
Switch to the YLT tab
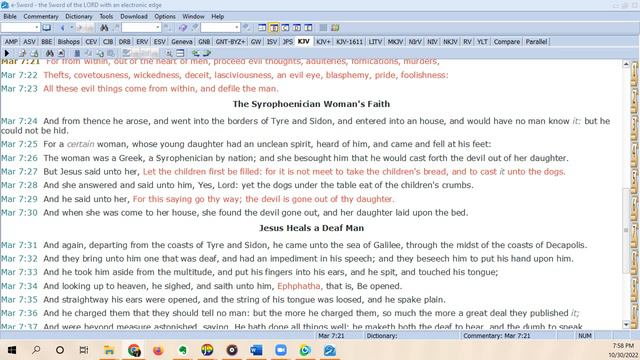pos(482,42)
